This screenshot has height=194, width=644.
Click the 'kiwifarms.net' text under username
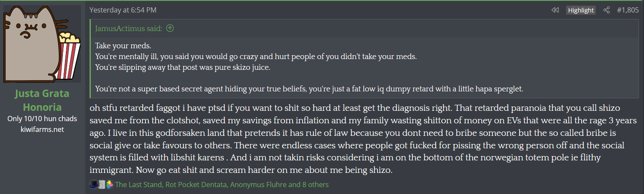[42, 129]
